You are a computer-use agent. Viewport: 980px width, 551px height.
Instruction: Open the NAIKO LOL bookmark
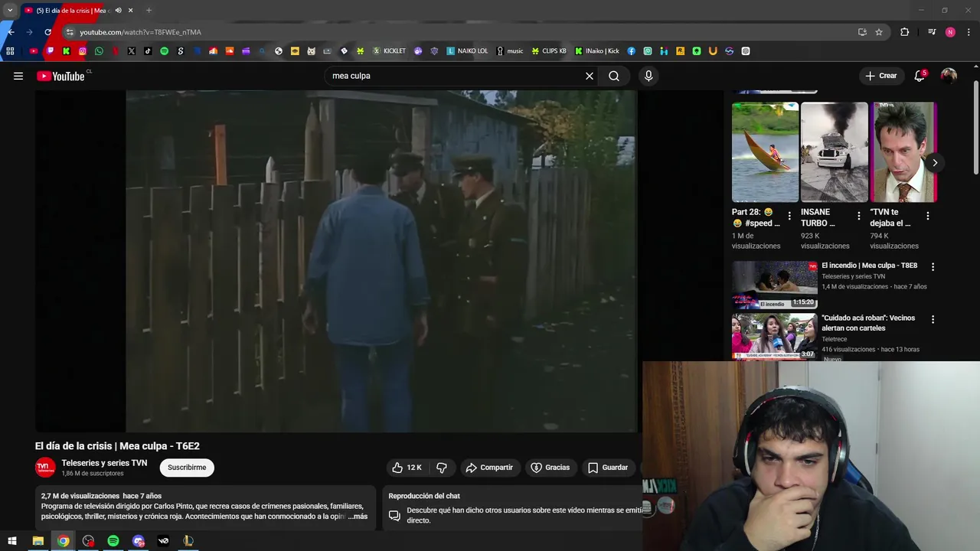(467, 51)
